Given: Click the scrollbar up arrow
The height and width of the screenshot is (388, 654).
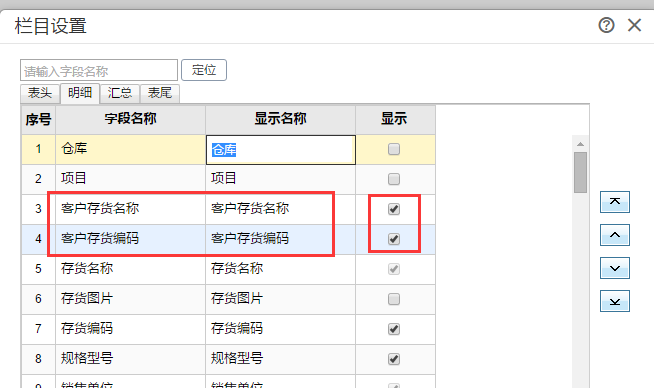Looking at the screenshot, I should click(x=580, y=144).
